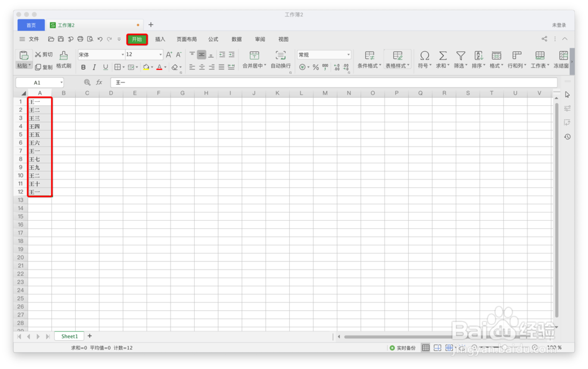Add a new sheet with the plus beside Sheet1
Viewport: 588px width, 369px height.
pyautogui.click(x=89, y=336)
